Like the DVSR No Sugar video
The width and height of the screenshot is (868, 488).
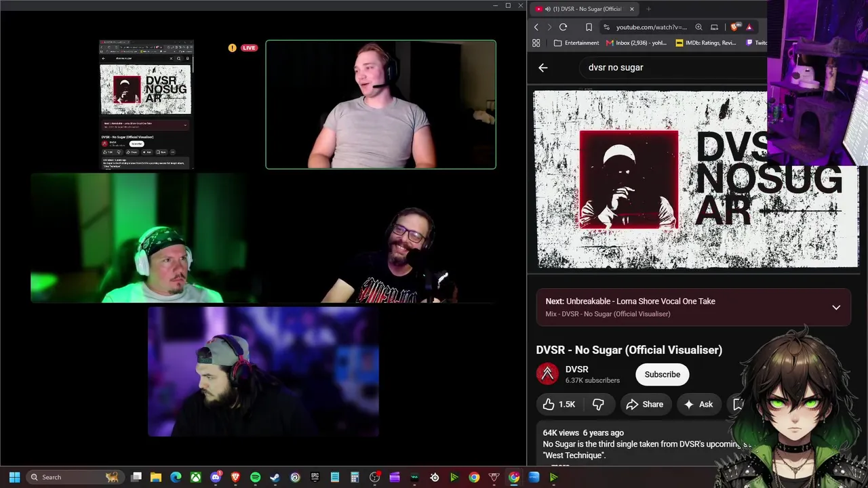(559, 405)
